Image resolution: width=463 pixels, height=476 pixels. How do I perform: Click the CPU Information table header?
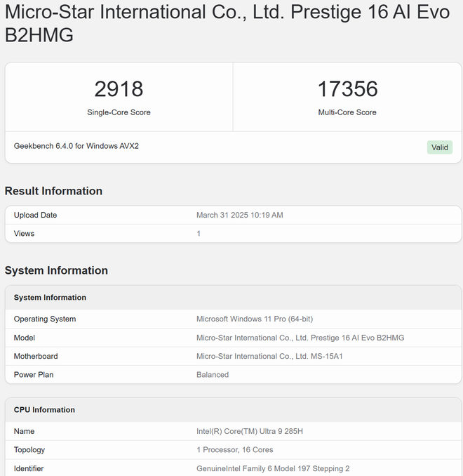coord(44,410)
